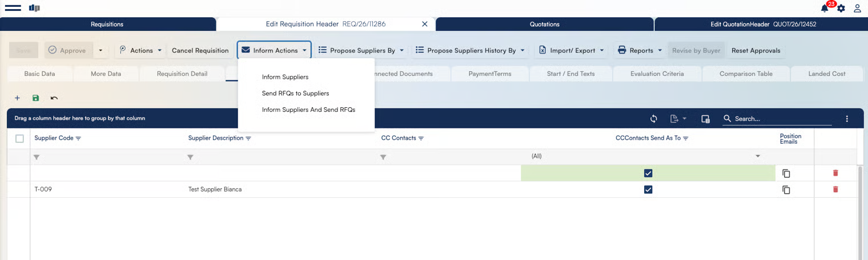
Task: Refresh the supplier grid
Action: click(x=654, y=119)
